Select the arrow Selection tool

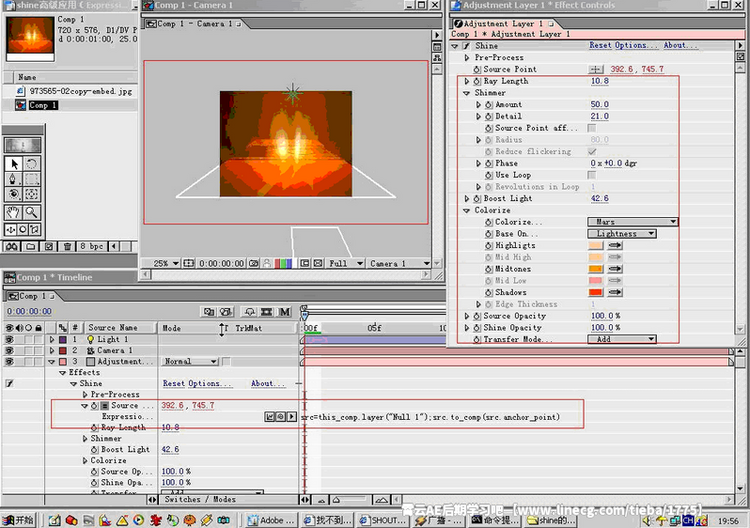click(x=13, y=164)
